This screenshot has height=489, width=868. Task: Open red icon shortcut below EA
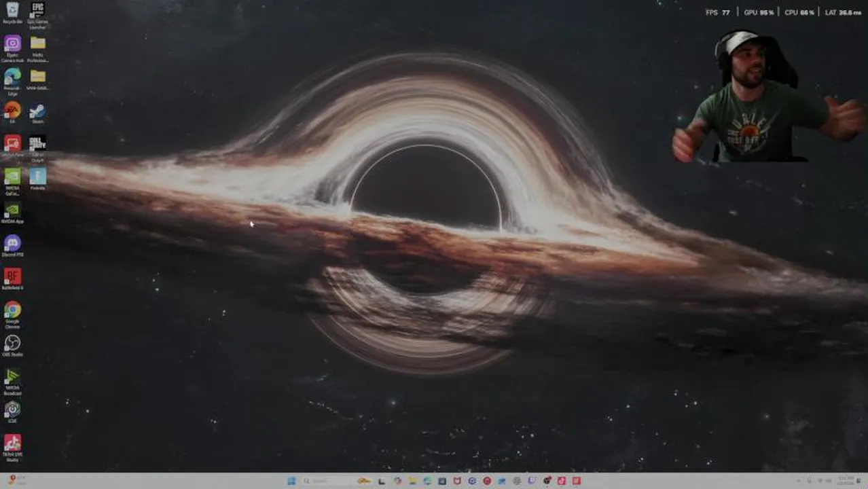pyautogui.click(x=12, y=146)
